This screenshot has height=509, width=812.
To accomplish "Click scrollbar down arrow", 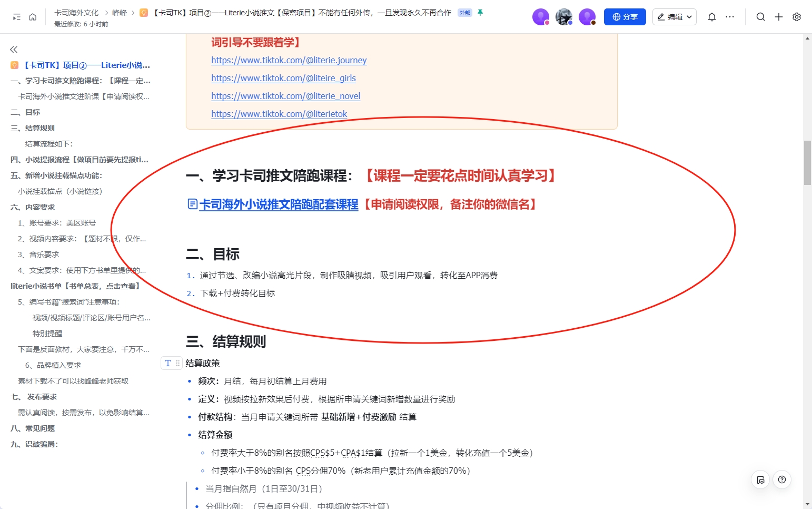I will pyautogui.click(x=807, y=505).
